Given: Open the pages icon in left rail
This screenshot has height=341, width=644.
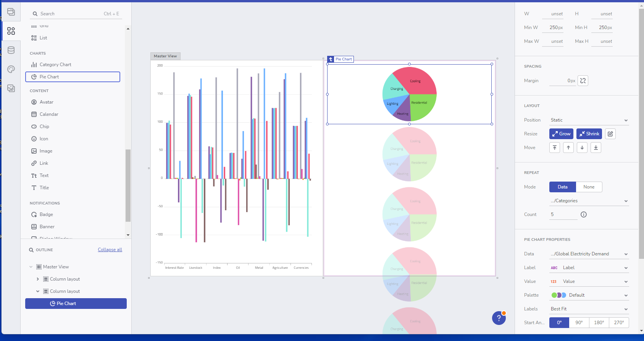Looking at the screenshot, I should pos(11,12).
